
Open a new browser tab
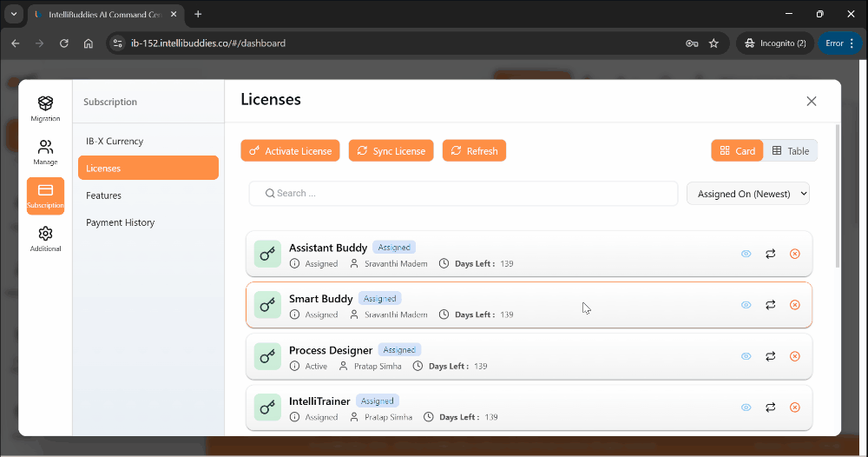point(198,15)
